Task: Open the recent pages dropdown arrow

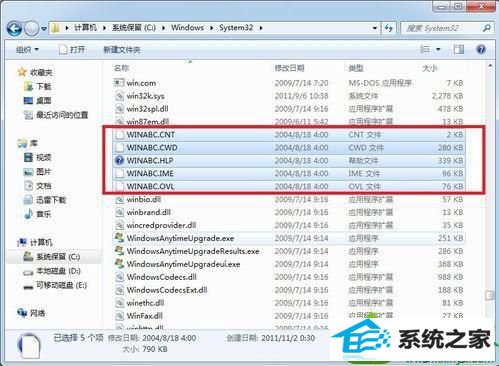Action: pyautogui.click(x=44, y=29)
